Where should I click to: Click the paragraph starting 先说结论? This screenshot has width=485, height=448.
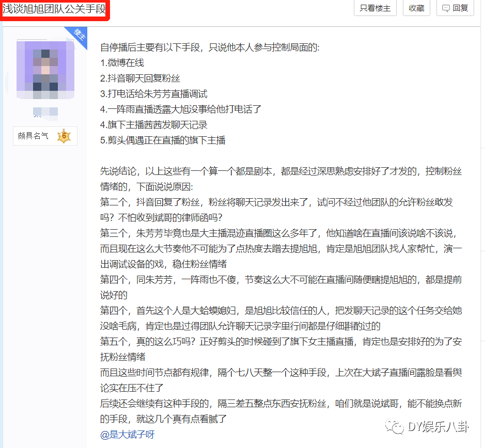(x=281, y=179)
